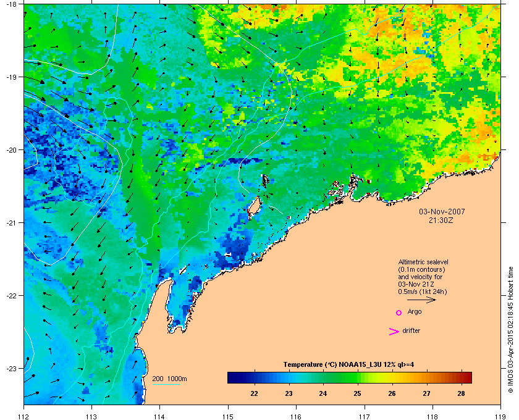The image size is (519, 420).
Task: Click the '-20' latitude axis label
Action: [11, 150]
